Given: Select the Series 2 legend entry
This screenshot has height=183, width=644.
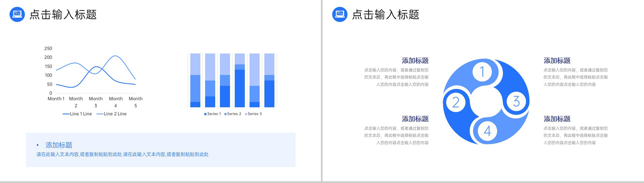Looking at the screenshot, I should [233, 114].
